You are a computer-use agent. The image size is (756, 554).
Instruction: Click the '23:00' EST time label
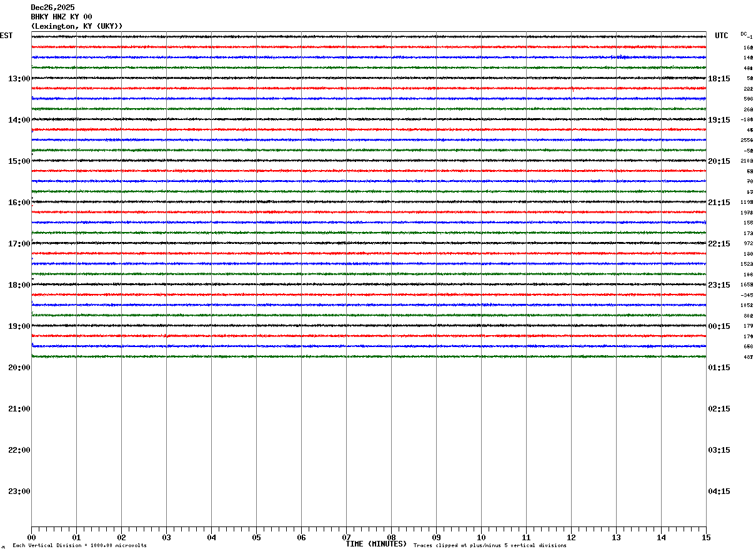pyautogui.click(x=19, y=491)
